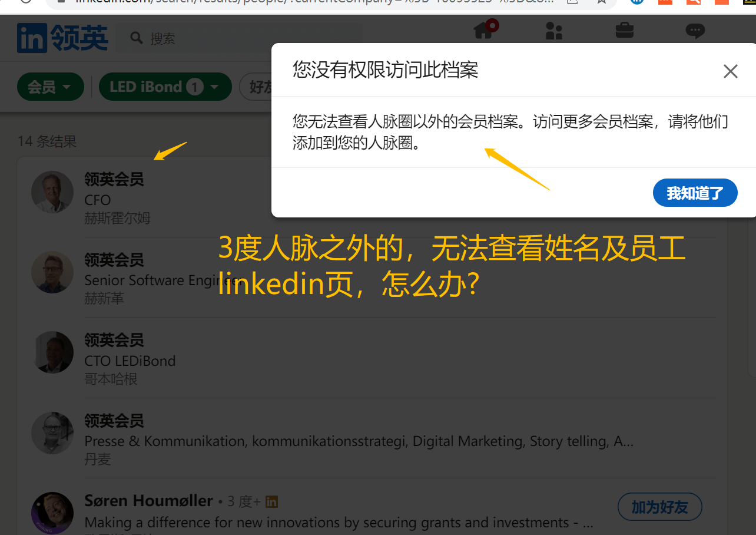Click the CFO job title text
Viewport: 756px width, 535px height.
point(98,200)
